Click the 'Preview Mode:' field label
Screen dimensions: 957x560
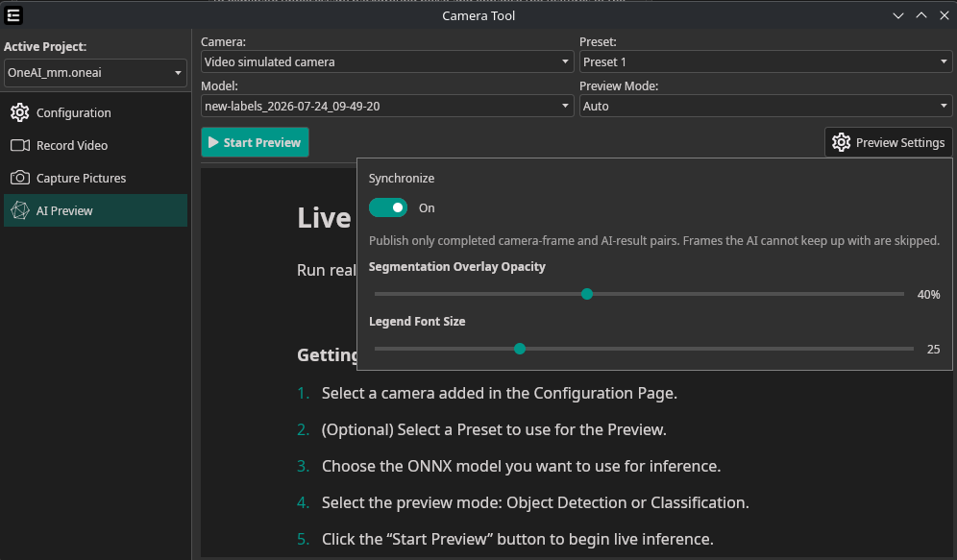(x=618, y=86)
